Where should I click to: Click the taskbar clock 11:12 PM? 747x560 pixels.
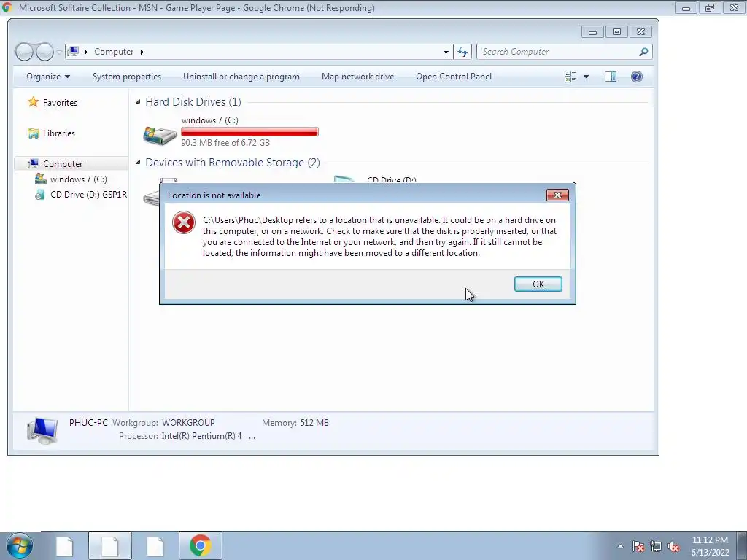pos(710,540)
